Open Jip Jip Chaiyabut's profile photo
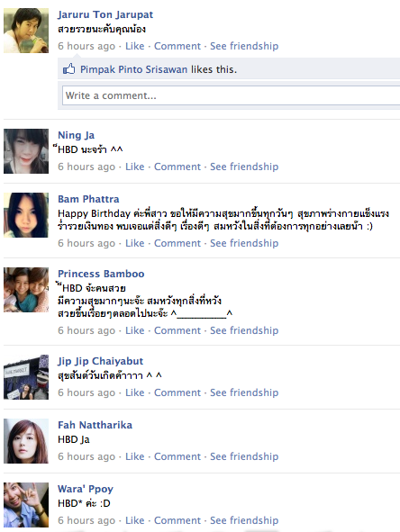Viewport: 400px width, 532px height. (x=26, y=377)
